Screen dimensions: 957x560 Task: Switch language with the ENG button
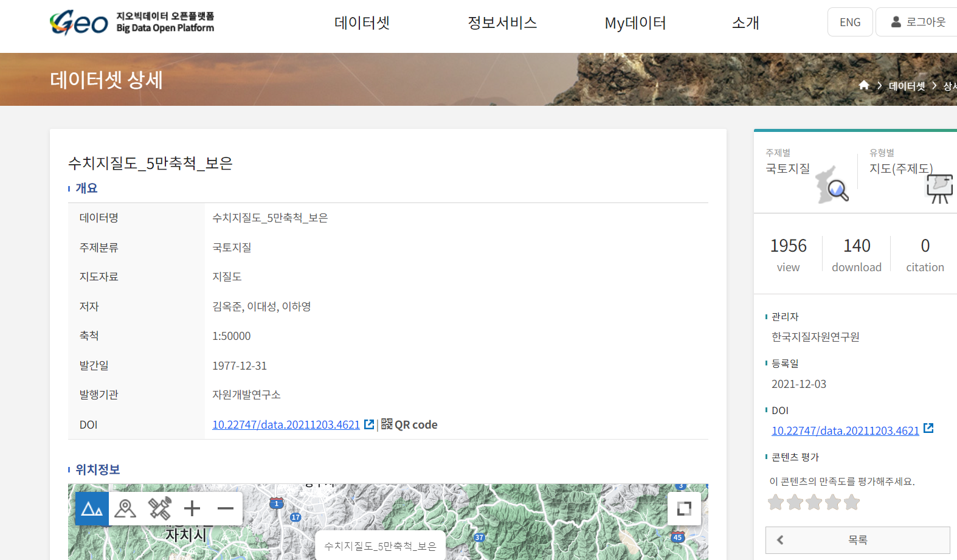pyautogui.click(x=850, y=22)
